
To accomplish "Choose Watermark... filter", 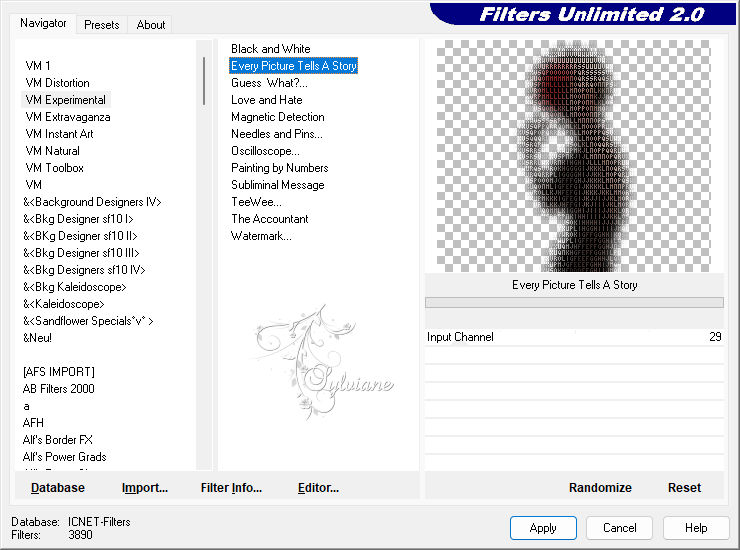I will click(261, 236).
